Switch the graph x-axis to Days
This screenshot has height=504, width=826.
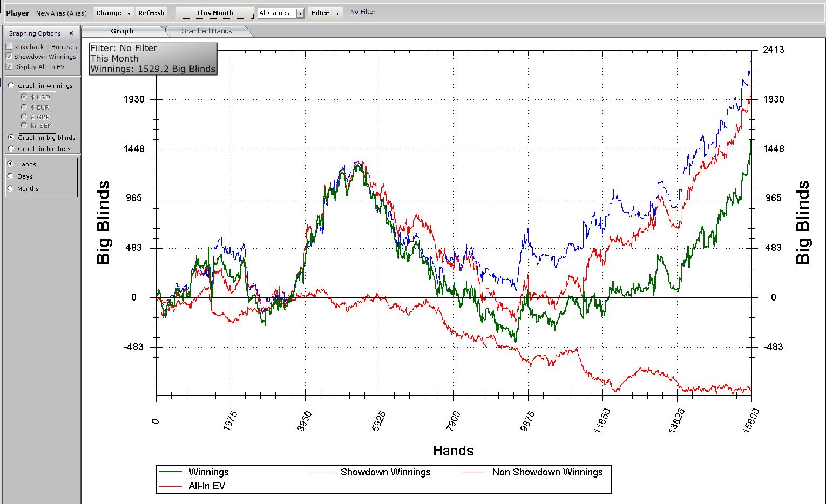pos(10,176)
